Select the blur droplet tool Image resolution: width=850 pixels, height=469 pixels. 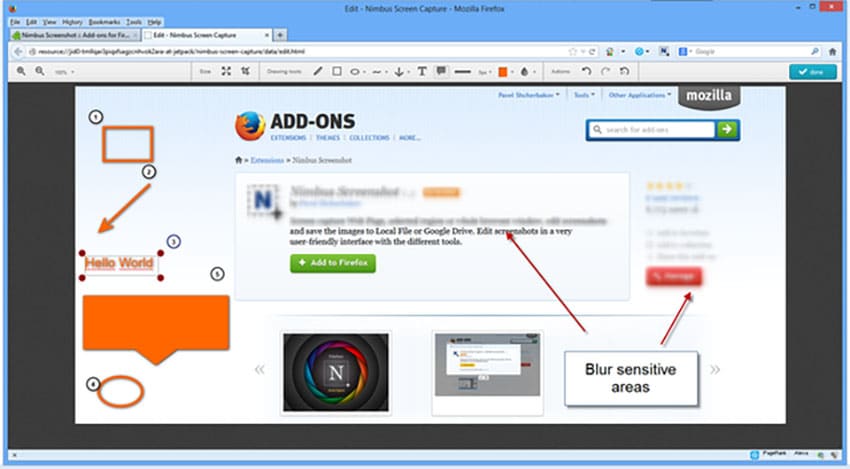(524, 72)
